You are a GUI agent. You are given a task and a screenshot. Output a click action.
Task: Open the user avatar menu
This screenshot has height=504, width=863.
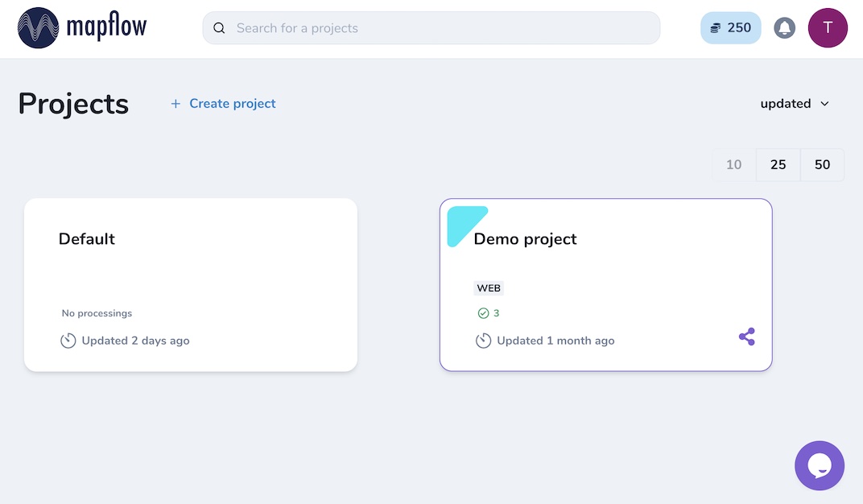[828, 28]
